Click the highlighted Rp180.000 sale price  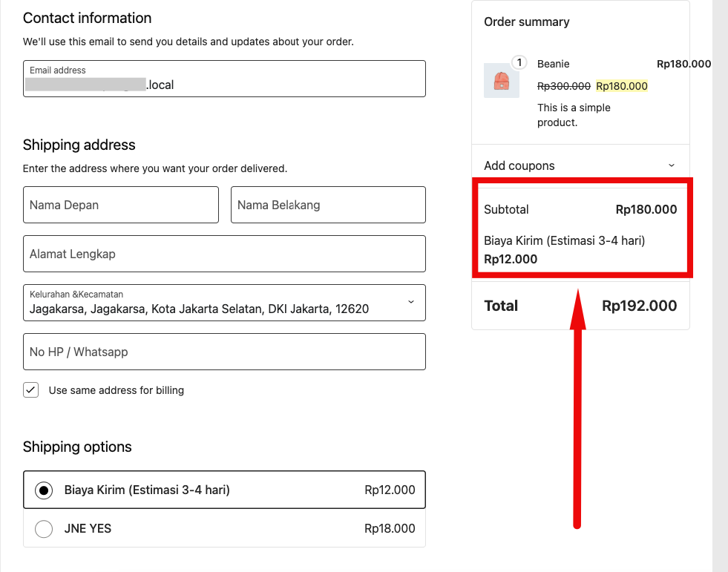622,86
